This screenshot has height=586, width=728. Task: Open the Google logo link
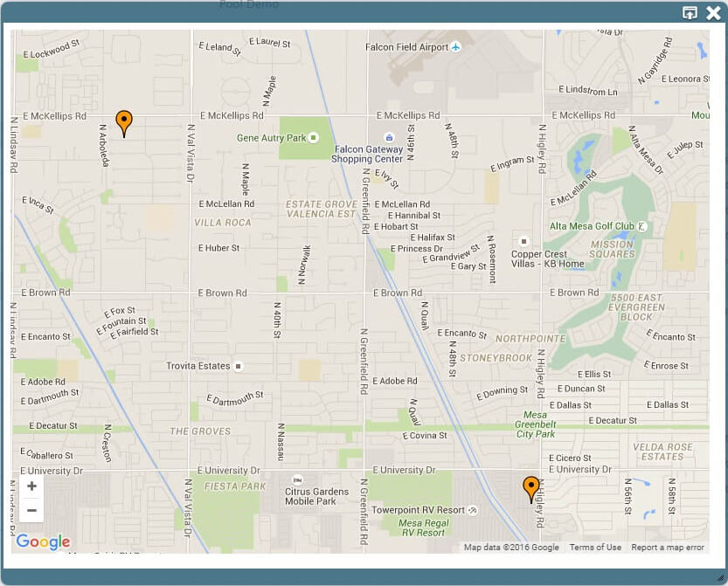(x=43, y=541)
